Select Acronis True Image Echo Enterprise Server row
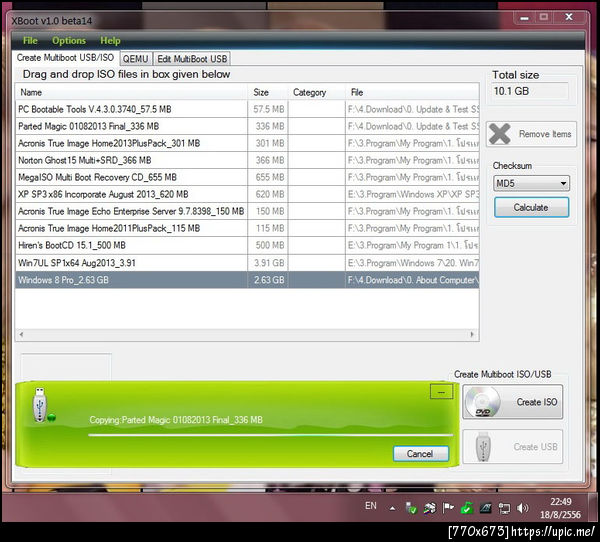Screen dimensions: 600x542 [247, 211]
